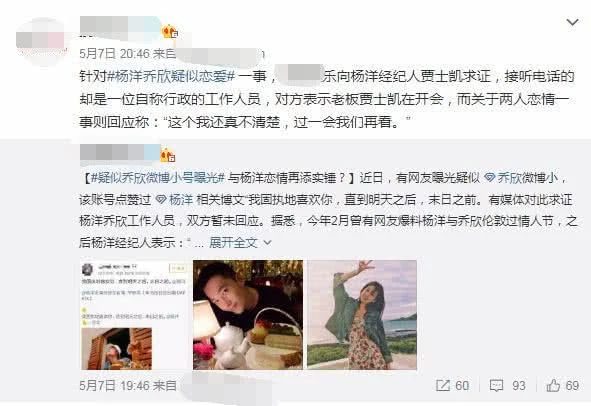The image size is (591, 406).
Task: Open the man with teapot photo
Action: (x=248, y=315)
